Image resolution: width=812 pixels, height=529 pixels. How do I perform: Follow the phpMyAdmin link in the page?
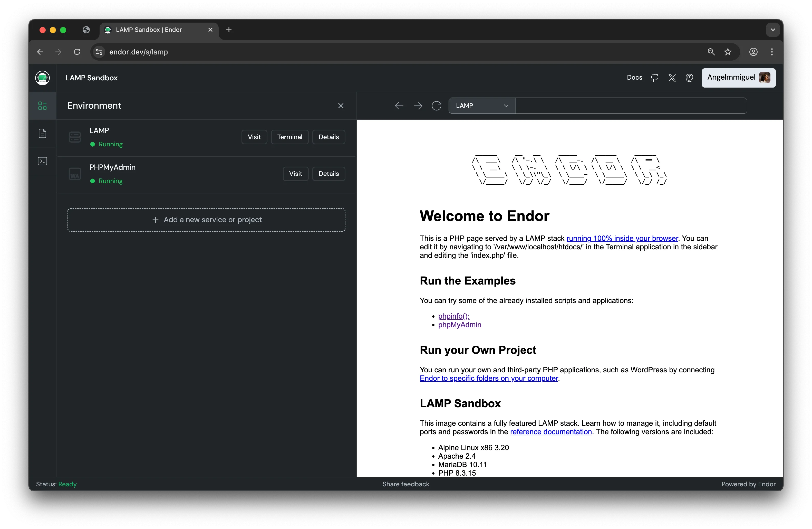click(459, 325)
